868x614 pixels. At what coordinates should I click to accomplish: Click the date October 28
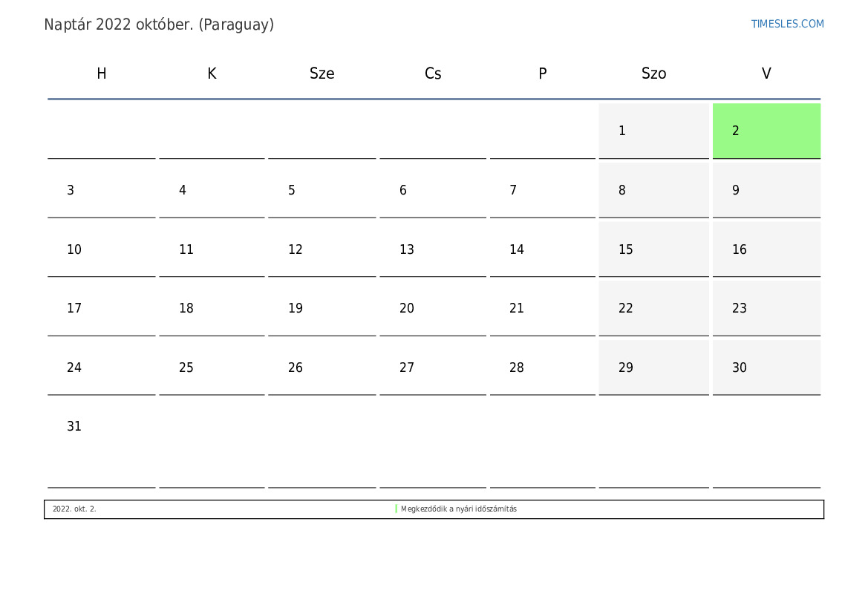[x=542, y=368]
